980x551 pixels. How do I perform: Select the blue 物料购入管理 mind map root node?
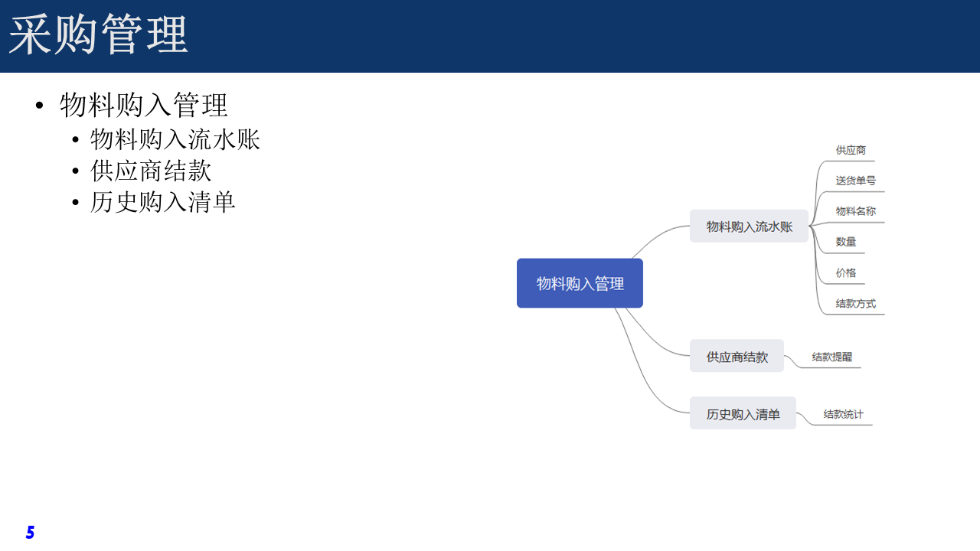pyautogui.click(x=580, y=283)
